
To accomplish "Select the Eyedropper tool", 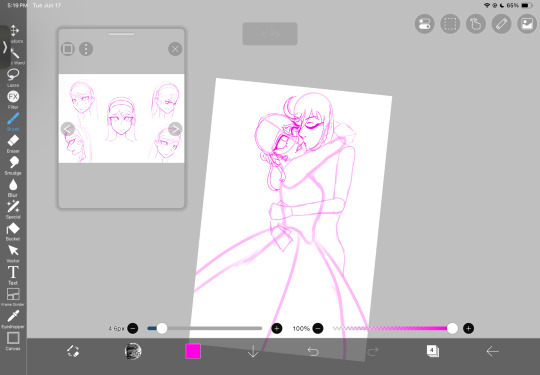I will (13, 319).
